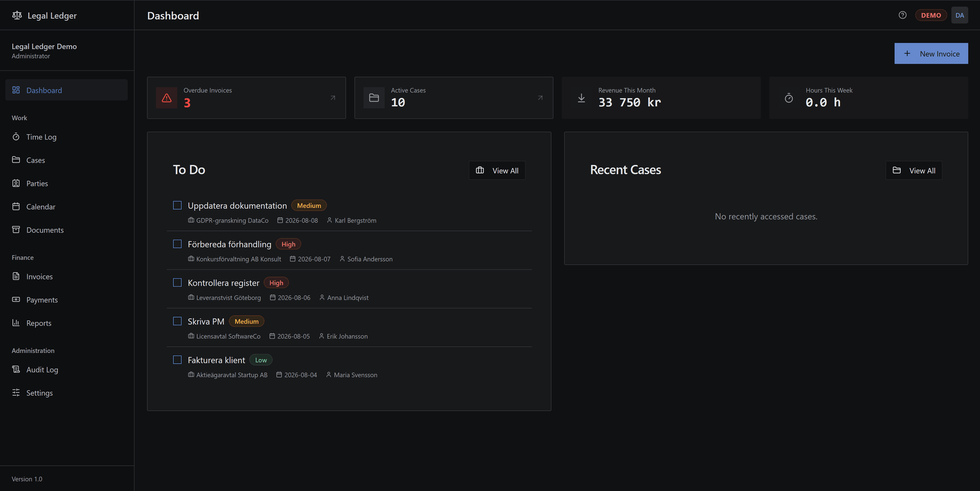The width and height of the screenshot is (980, 491).
Task: Click the date 2026-08-08
Action: pyautogui.click(x=297, y=221)
